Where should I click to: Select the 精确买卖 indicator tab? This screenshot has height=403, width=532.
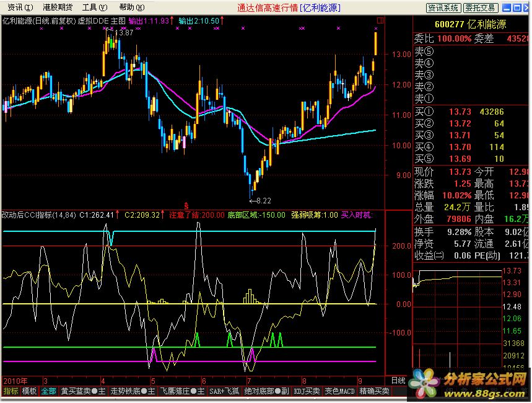pyautogui.click(x=374, y=391)
